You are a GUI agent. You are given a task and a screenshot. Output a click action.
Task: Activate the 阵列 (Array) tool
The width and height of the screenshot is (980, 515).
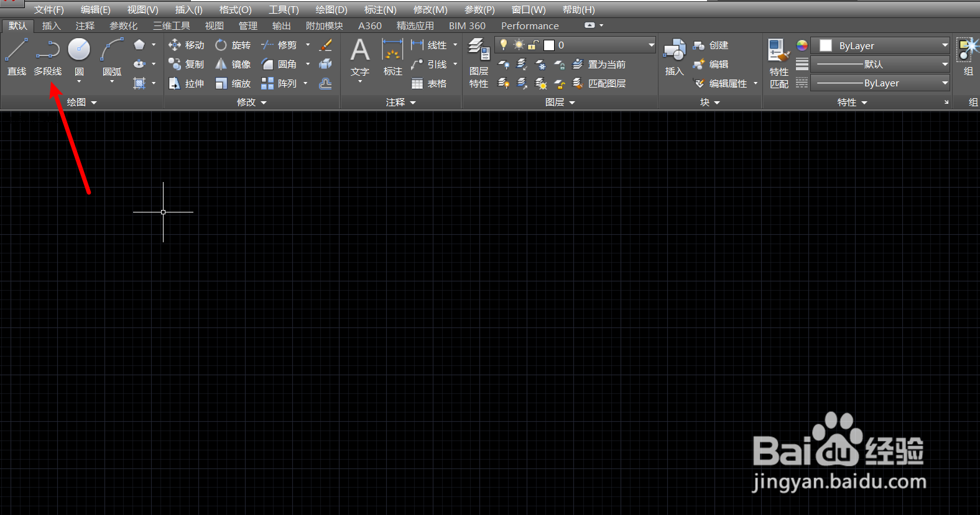click(x=279, y=83)
